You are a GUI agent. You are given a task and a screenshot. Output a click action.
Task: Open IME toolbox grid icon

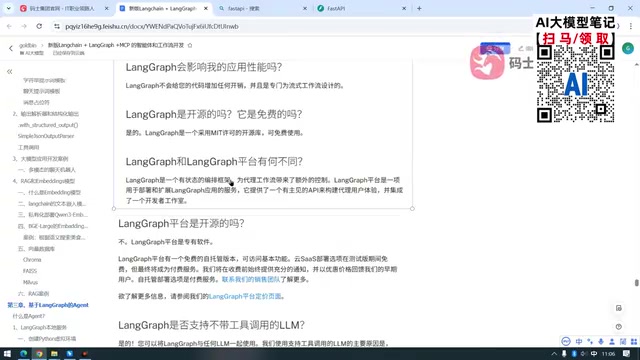pos(633,341)
